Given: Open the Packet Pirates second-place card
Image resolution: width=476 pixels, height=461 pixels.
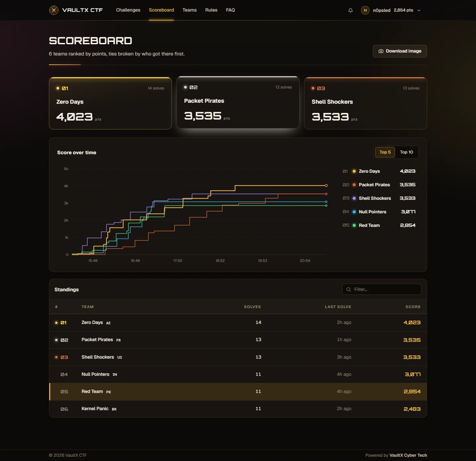Looking at the screenshot, I should coord(238,102).
